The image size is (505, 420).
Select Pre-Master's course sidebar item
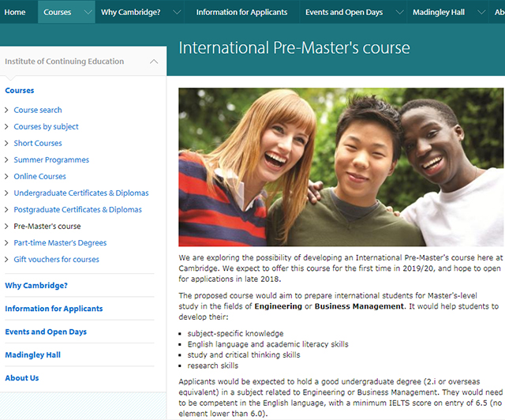[x=47, y=227]
